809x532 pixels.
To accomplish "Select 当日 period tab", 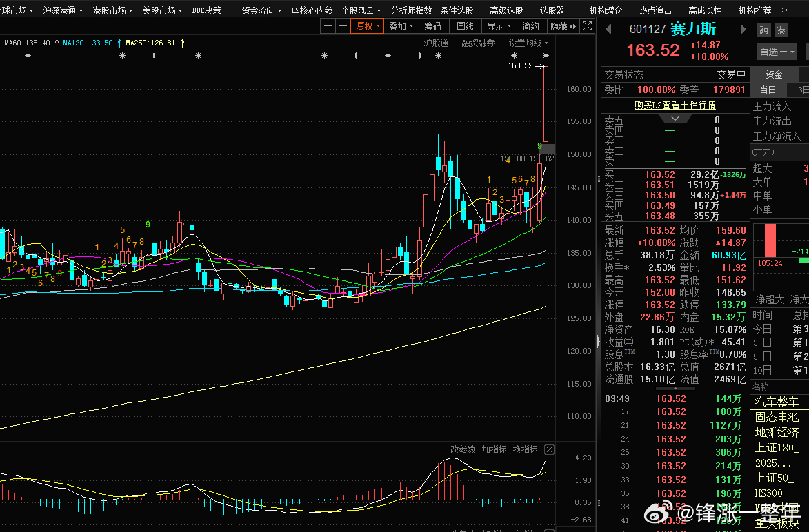I will [768, 90].
